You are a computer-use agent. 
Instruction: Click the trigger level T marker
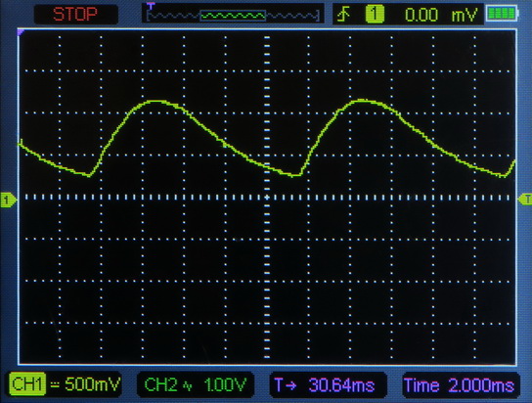point(525,200)
